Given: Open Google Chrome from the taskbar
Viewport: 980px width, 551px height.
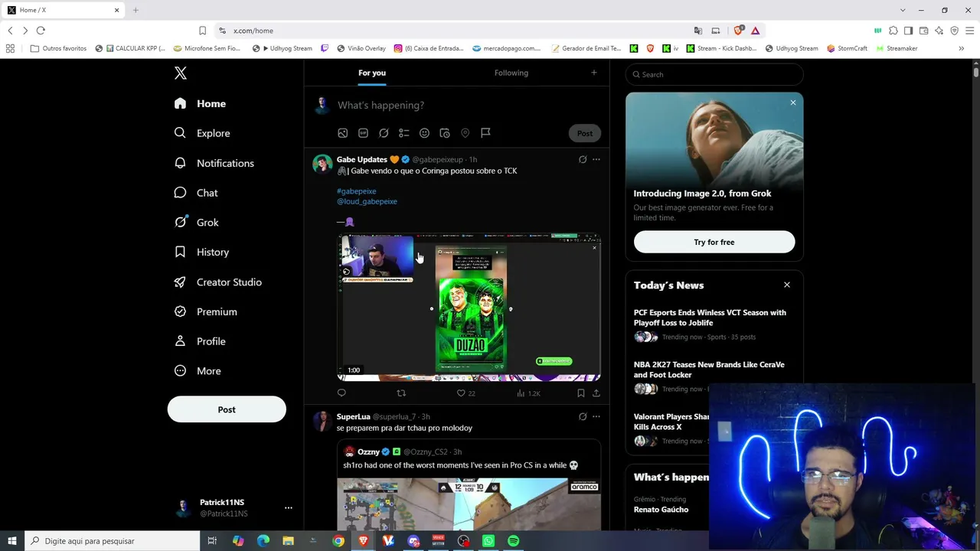Looking at the screenshot, I should [x=338, y=541].
